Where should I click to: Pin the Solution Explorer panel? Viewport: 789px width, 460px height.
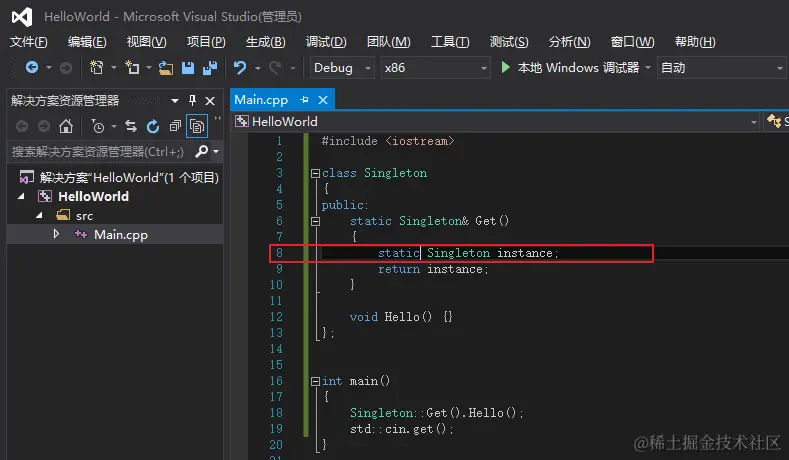(192, 101)
